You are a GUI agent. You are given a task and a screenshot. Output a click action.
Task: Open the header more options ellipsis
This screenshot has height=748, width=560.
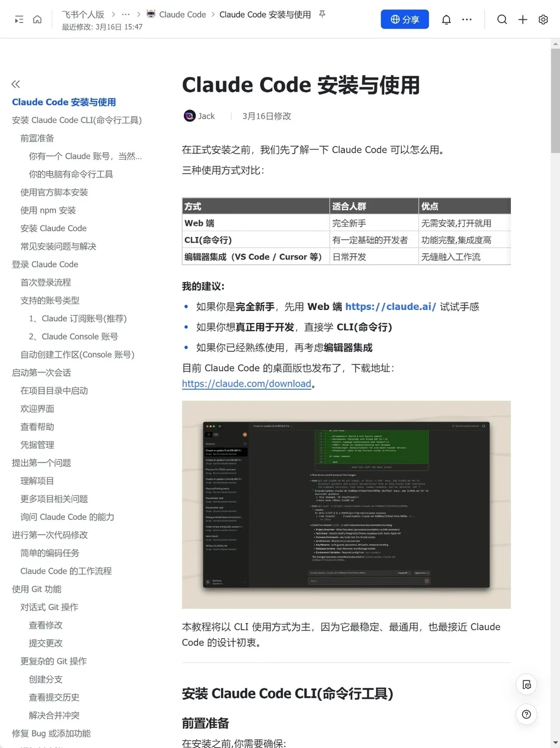pos(467,20)
